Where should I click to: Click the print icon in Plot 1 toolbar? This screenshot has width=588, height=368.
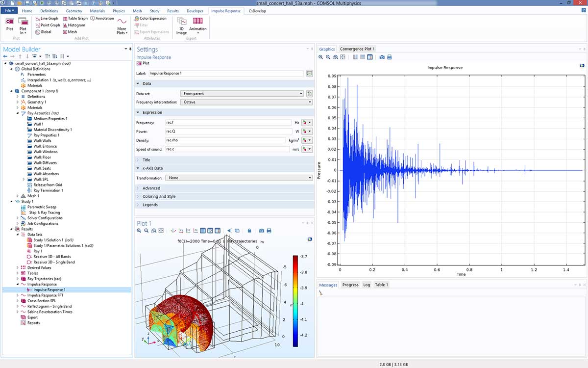coord(269,231)
